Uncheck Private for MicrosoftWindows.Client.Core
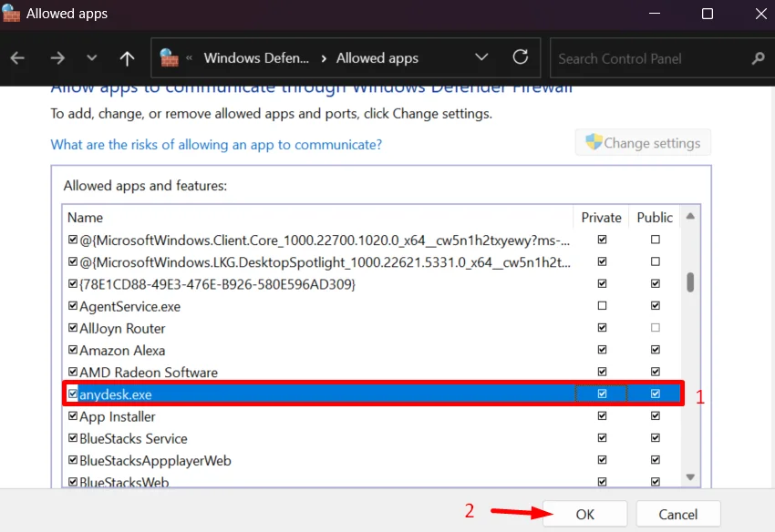The image size is (775, 532). tap(602, 240)
